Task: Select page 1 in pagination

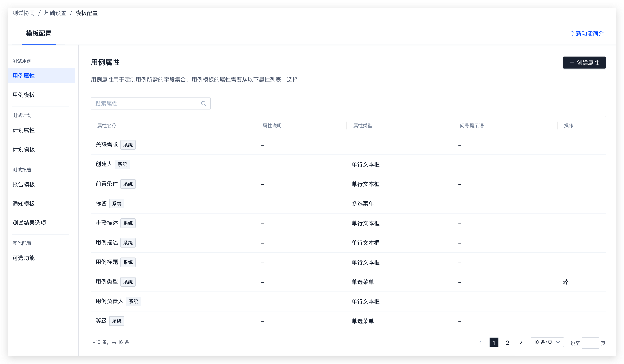Action: 494,342
